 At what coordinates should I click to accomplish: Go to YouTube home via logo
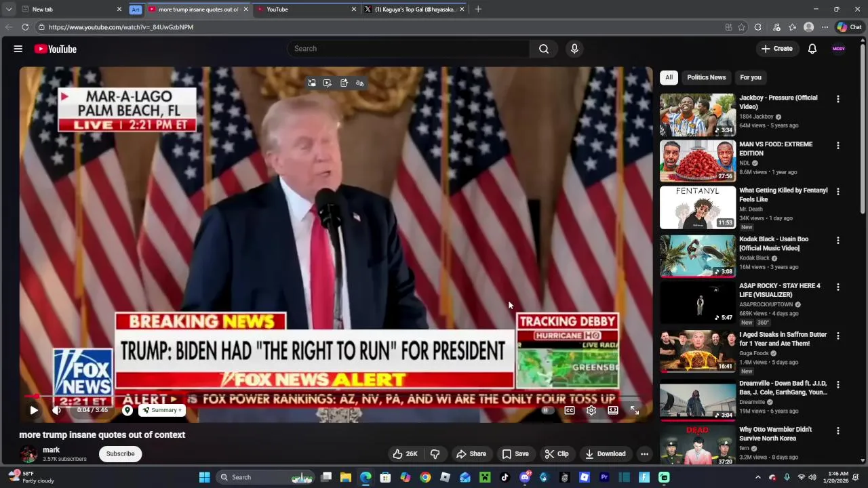click(56, 49)
